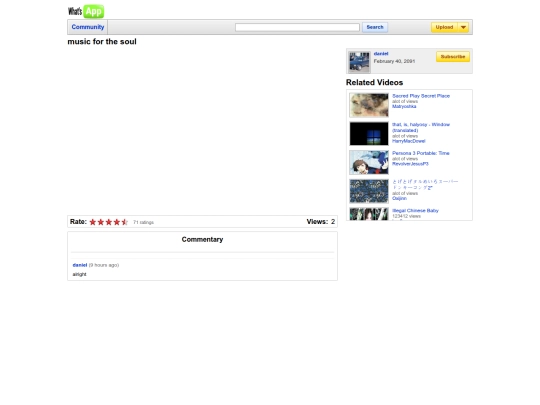Click the February 40, 2091 date

coord(394,61)
